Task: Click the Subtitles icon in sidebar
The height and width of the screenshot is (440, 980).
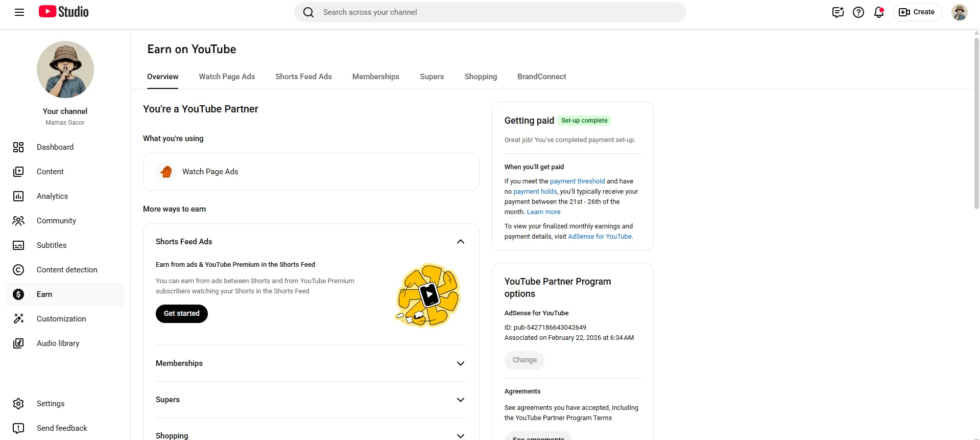Action: (18, 245)
